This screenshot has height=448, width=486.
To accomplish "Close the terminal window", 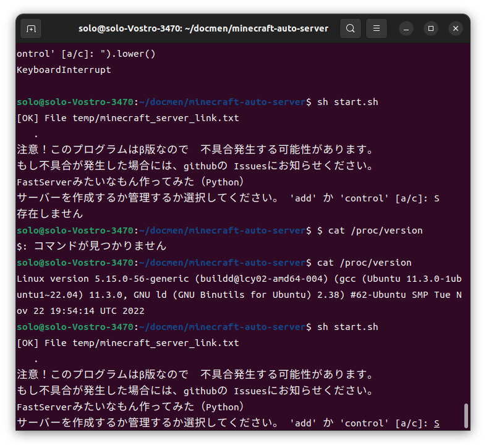I will point(455,29).
